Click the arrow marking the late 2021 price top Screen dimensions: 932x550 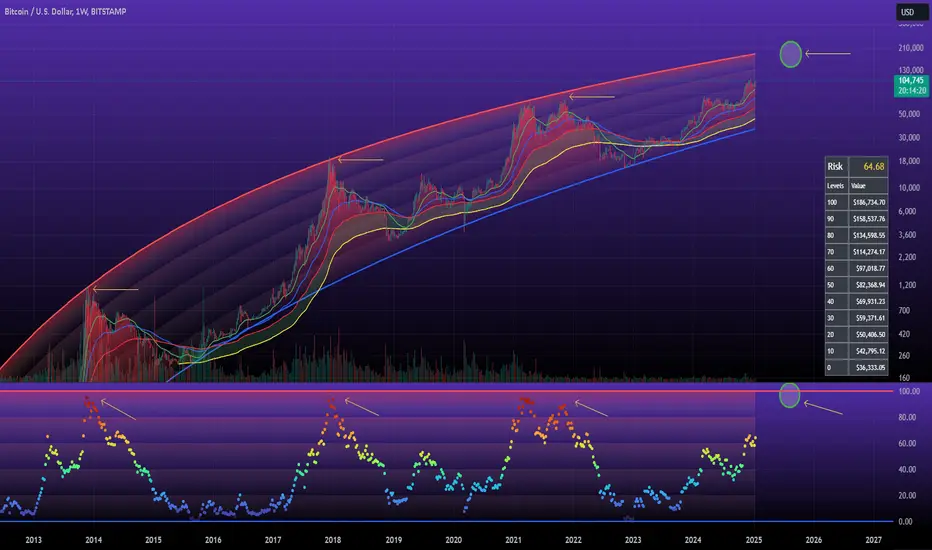591,96
